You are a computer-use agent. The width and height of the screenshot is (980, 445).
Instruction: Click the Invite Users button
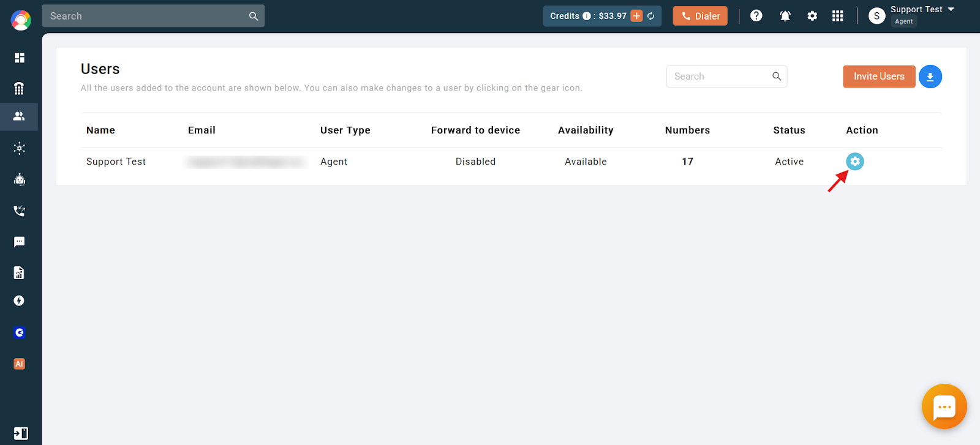coord(879,77)
